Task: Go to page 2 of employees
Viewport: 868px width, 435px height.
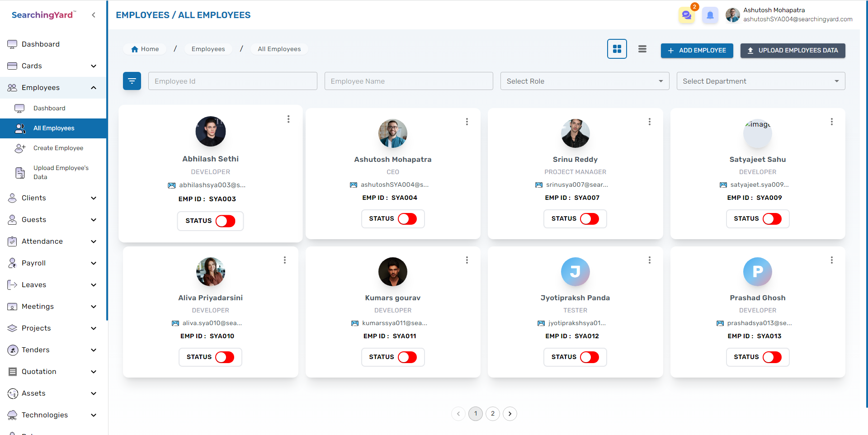Action: coord(493,413)
